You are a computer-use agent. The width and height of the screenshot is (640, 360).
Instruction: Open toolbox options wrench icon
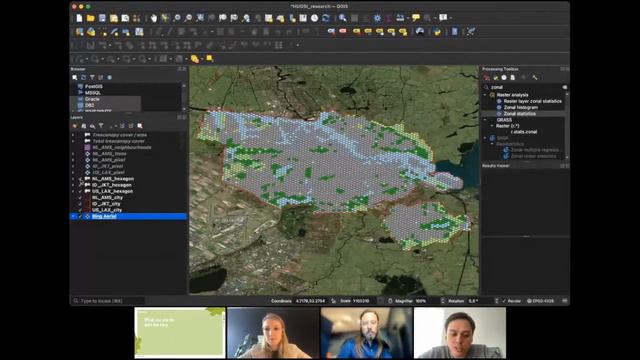535,78
